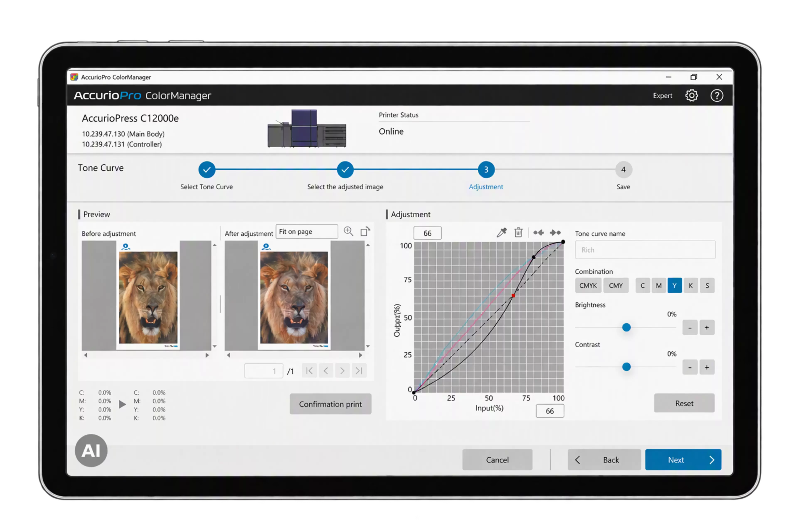This screenshot has height=532, width=798.
Task: Go to last page in preview navigation
Action: click(359, 371)
